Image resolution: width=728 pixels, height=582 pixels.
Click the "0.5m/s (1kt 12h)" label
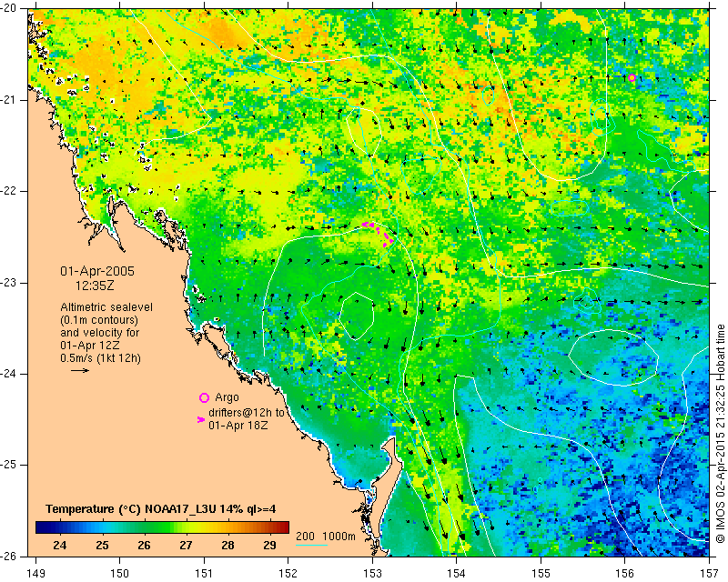(x=100, y=358)
